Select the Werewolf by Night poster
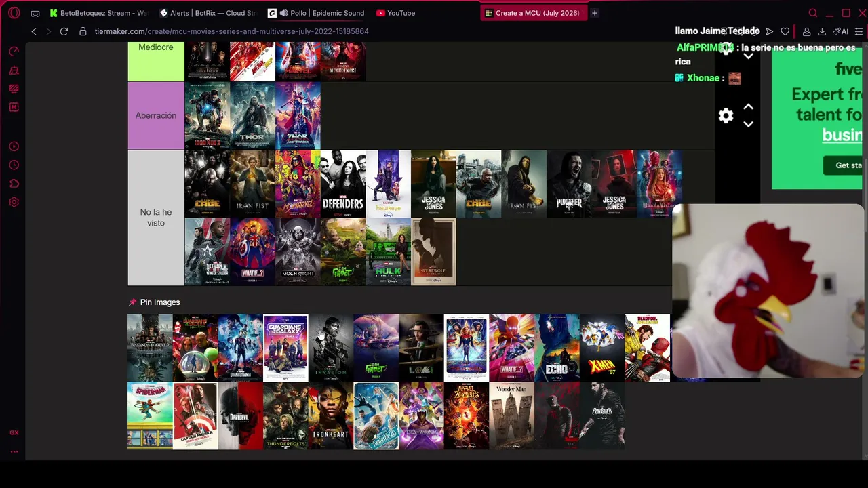868x488 pixels. coord(434,251)
